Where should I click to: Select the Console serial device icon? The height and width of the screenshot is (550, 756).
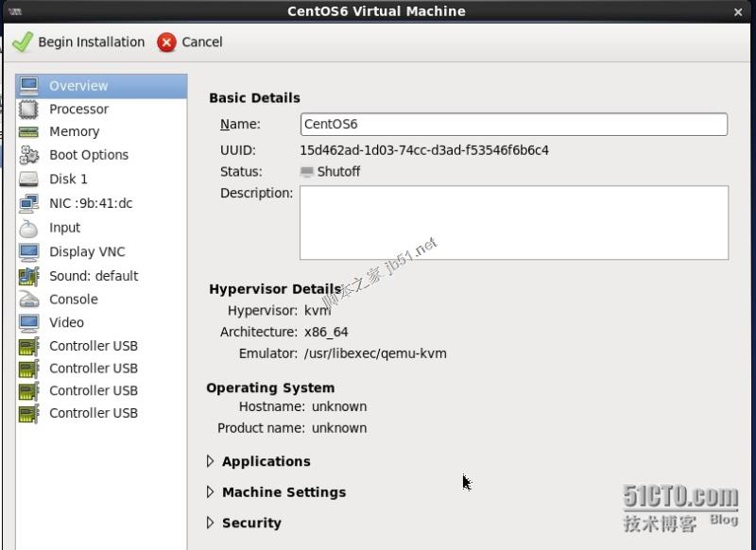point(29,300)
